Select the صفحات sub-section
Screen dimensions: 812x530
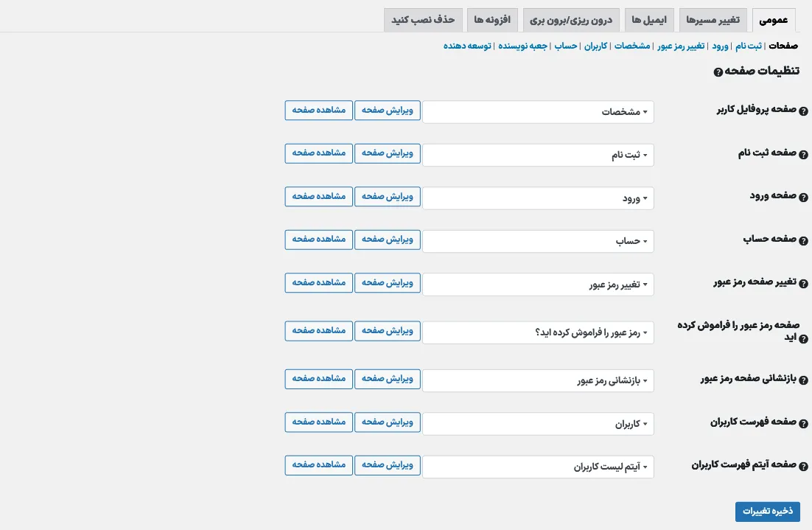[x=783, y=46]
